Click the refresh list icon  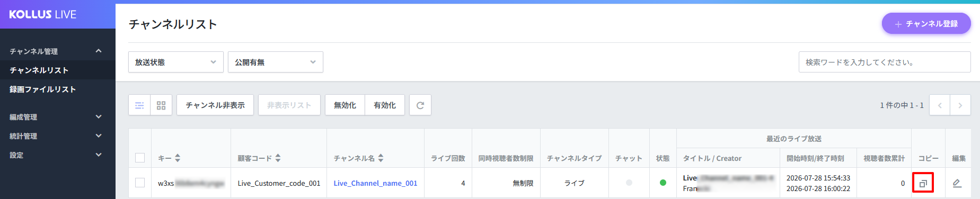point(420,105)
